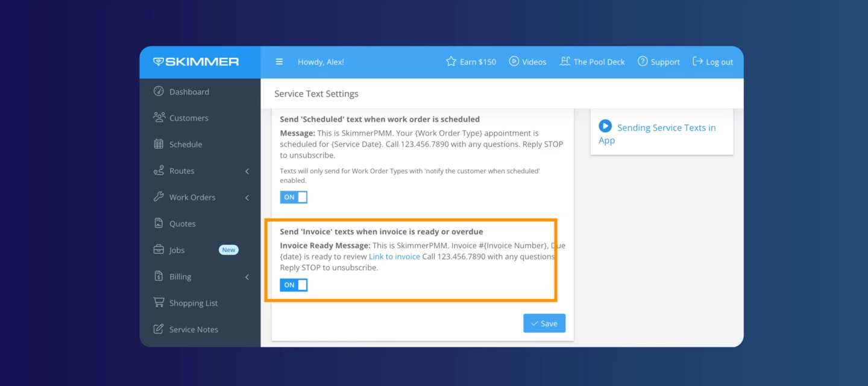Click the Work Orders label in sidebar
868x386 pixels.
[x=192, y=197]
